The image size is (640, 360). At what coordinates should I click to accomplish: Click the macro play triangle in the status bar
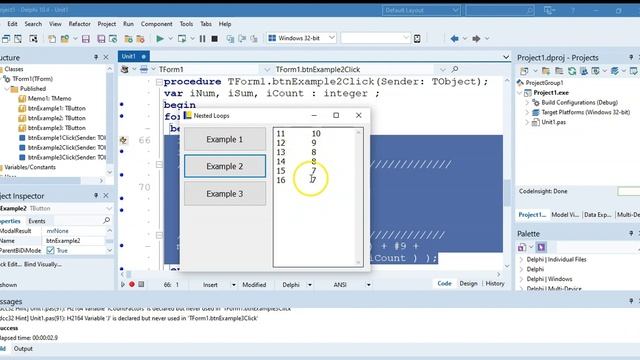(x=122, y=284)
